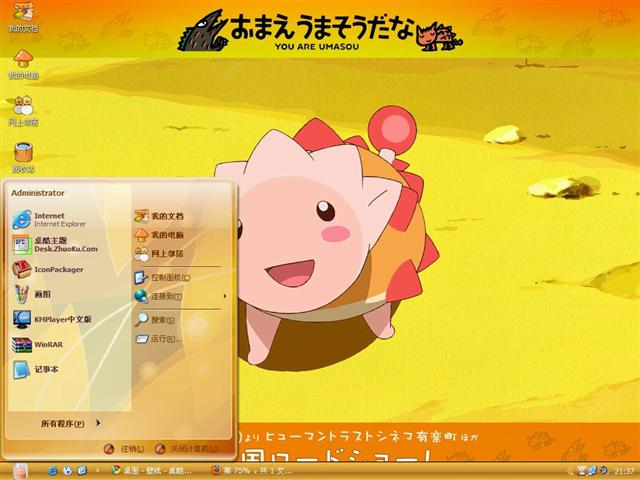Click the Start button on taskbar
640x480 pixels.
pyautogui.click(x=20, y=471)
